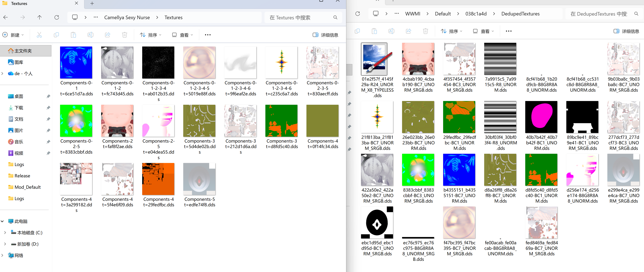This screenshot has width=644, height=272.
Task: Click the refresh button in Textures window
Action: click(57, 17)
